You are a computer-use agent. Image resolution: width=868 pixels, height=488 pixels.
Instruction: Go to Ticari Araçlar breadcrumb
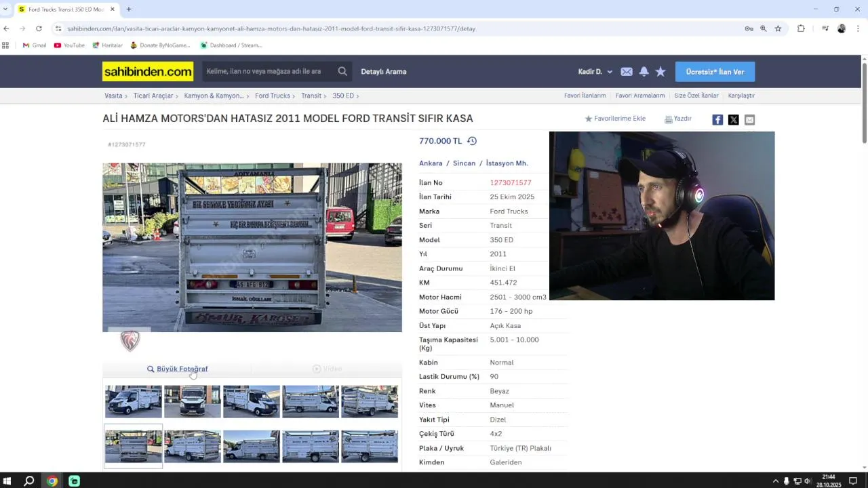pyautogui.click(x=153, y=96)
